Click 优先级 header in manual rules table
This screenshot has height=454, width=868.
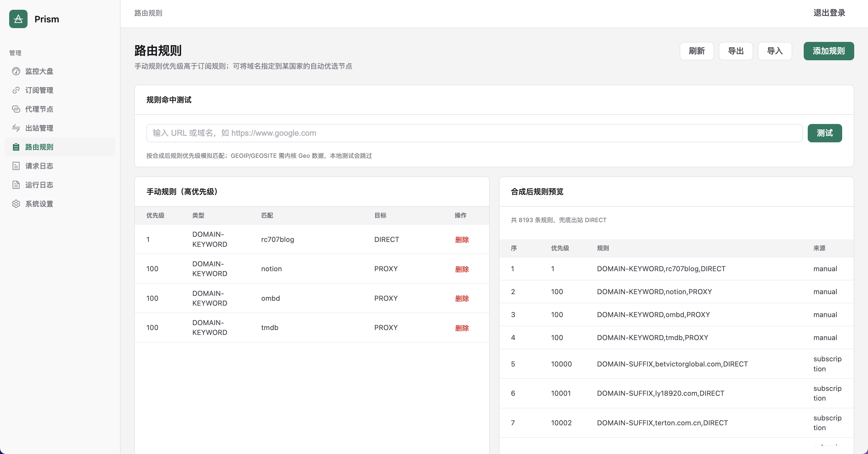[x=155, y=215]
